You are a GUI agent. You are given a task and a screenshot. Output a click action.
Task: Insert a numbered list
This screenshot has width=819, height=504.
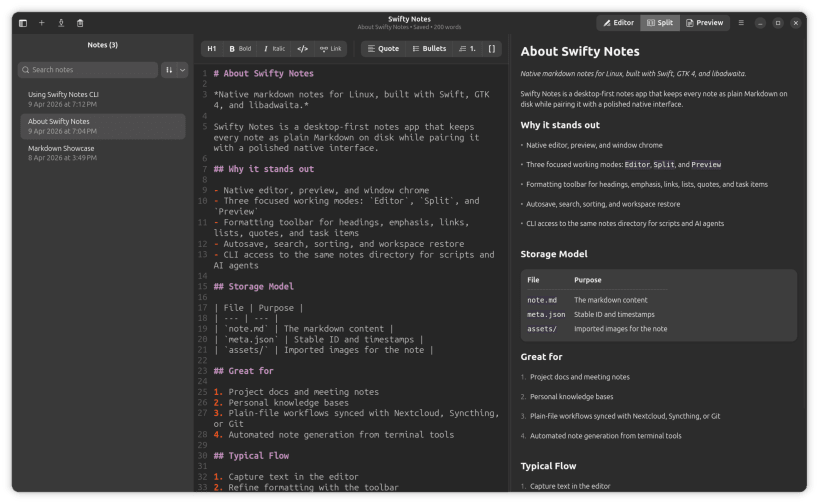click(466, 48)
